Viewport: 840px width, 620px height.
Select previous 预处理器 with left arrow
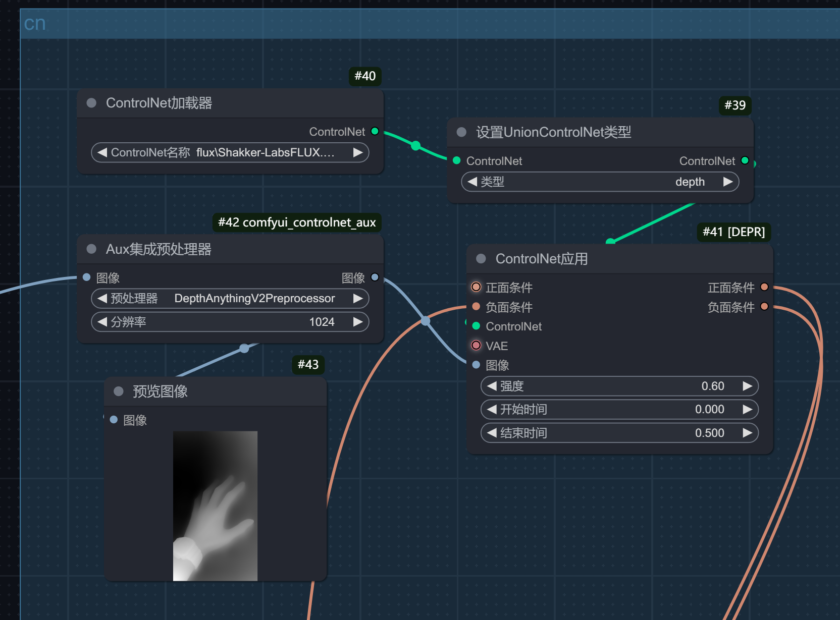102,298
